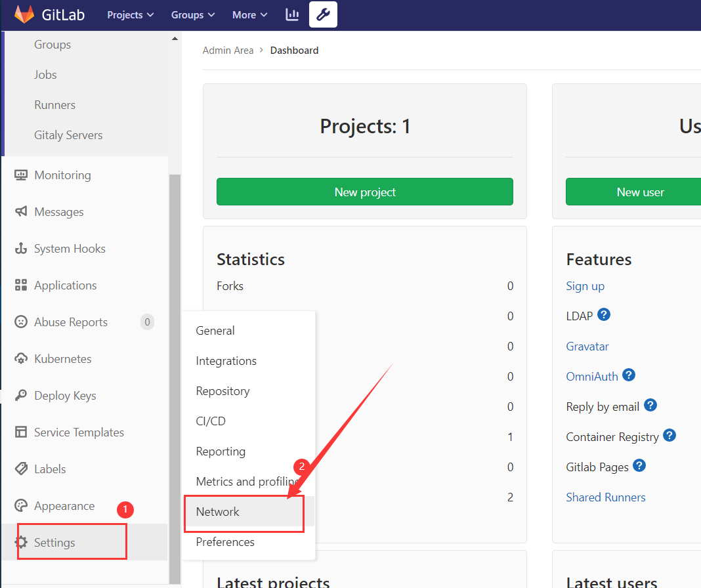
Task: Click Dashboard breadcrumb text
Action: click(x=294, y=51)
